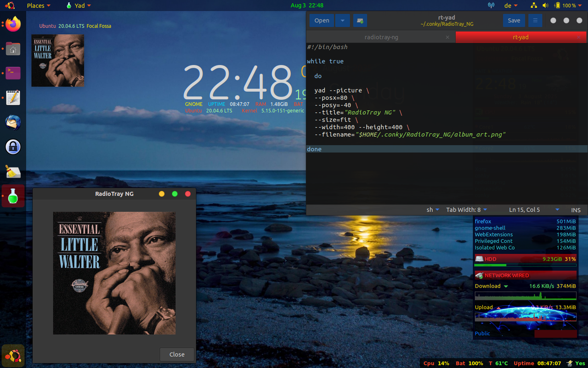Click the 'Cpu 14%' bottom bar entry
Image resolution: width=588 pixels, height=368 pixels.
click(x=436, y=363)
